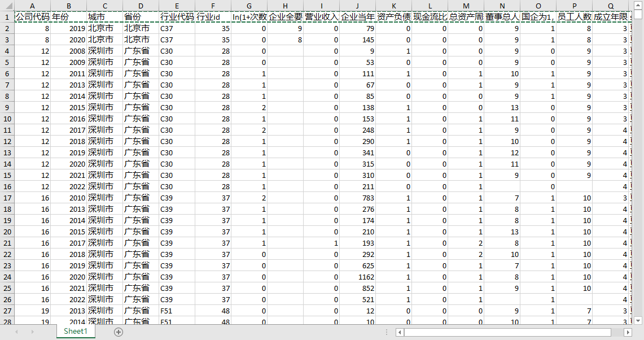The image size is (644, 340).
Task: Add a new sheet with plus button
Action: click(119, 332)
